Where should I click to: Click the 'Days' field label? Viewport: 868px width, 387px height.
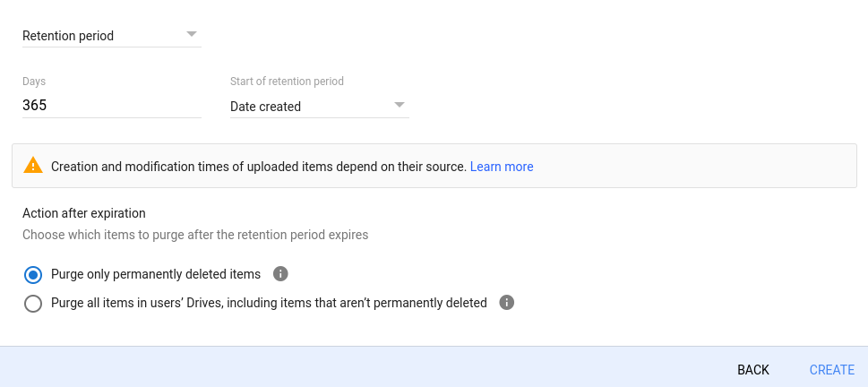click(x=34, y=82)
